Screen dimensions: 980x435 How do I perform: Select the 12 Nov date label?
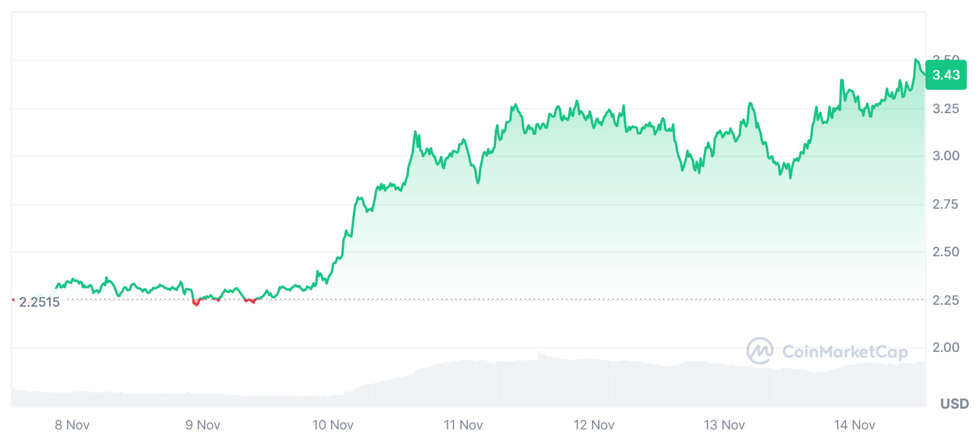594,425
